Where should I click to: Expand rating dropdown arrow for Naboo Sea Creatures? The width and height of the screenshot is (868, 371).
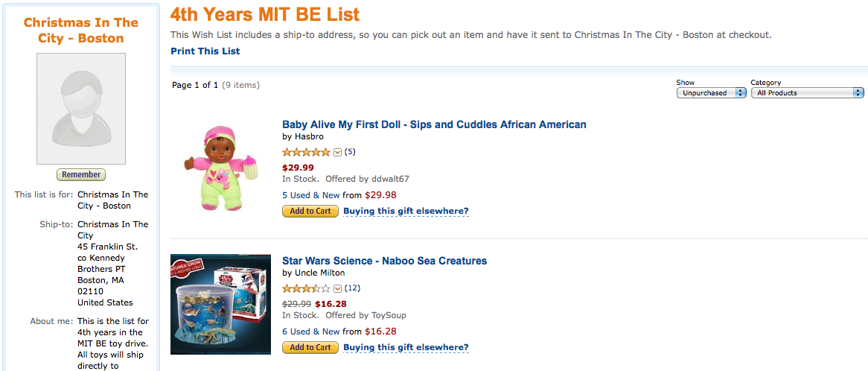point(337,288)
